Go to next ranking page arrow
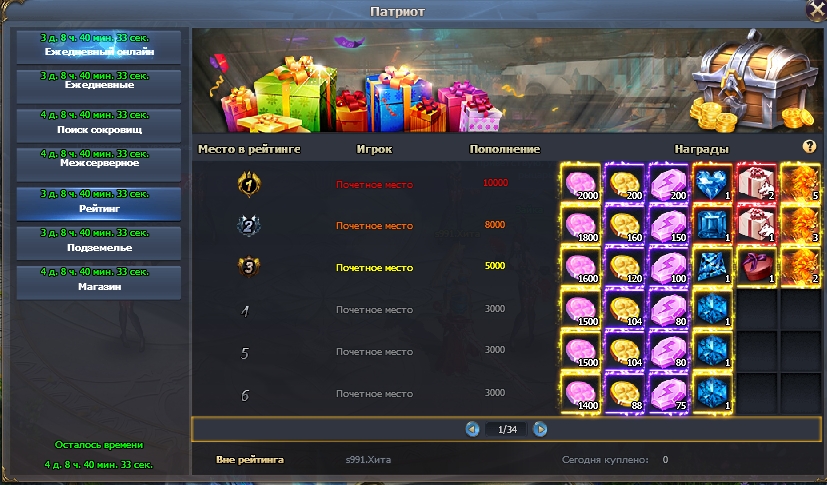The height and width of the screenshot is (485, 827). coord(540,429)
